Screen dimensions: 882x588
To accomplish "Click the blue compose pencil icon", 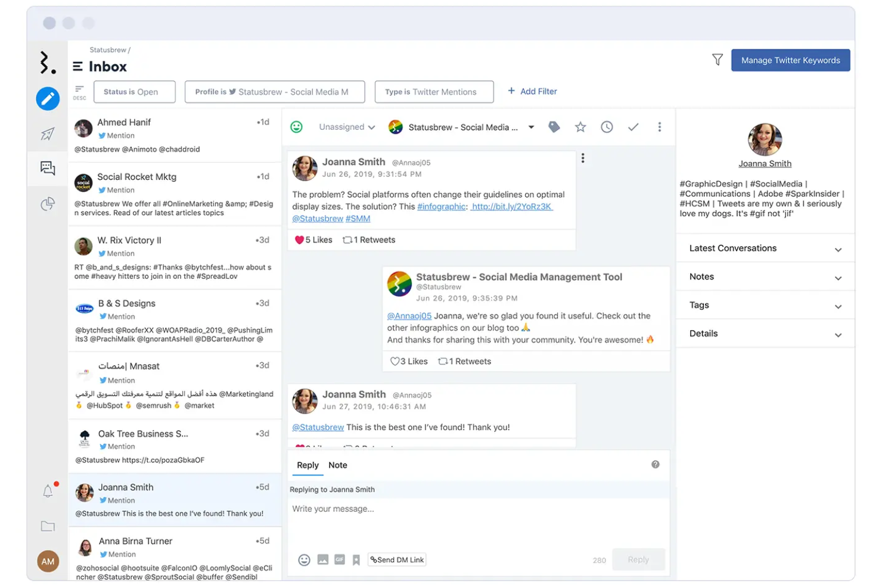I will tap(48, 98).
